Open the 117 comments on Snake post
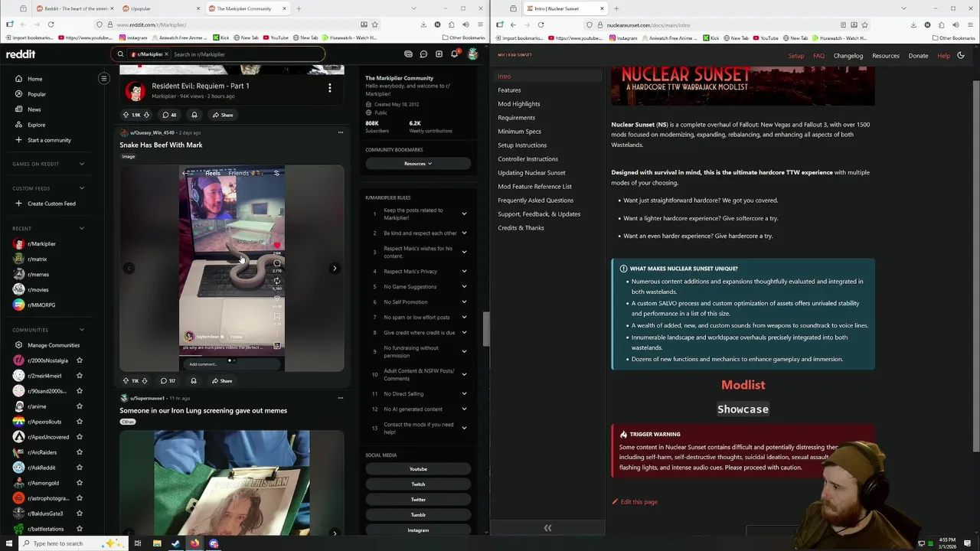The width and height of the screenshot is (980, 551). (168, 380)
